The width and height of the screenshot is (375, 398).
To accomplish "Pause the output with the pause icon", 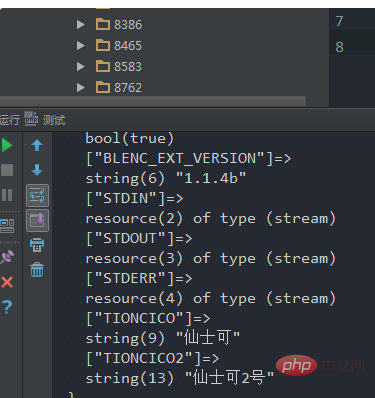I will click(7, 195).
